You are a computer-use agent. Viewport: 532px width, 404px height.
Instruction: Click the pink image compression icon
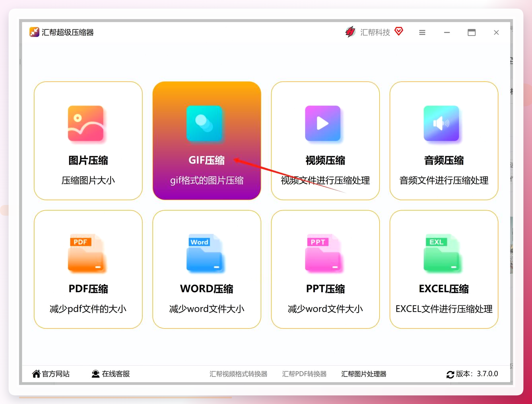pyautogui.click(x=86, y=123)
